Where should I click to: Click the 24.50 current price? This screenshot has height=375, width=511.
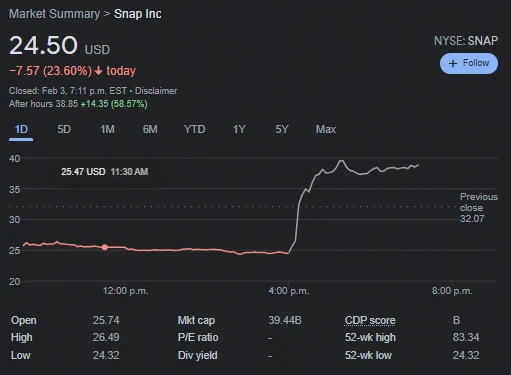[x=43, y=45]
